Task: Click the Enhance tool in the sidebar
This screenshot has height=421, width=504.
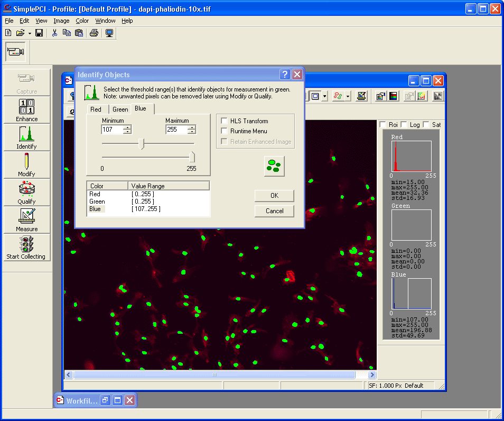Action: (x=27, y=110)
